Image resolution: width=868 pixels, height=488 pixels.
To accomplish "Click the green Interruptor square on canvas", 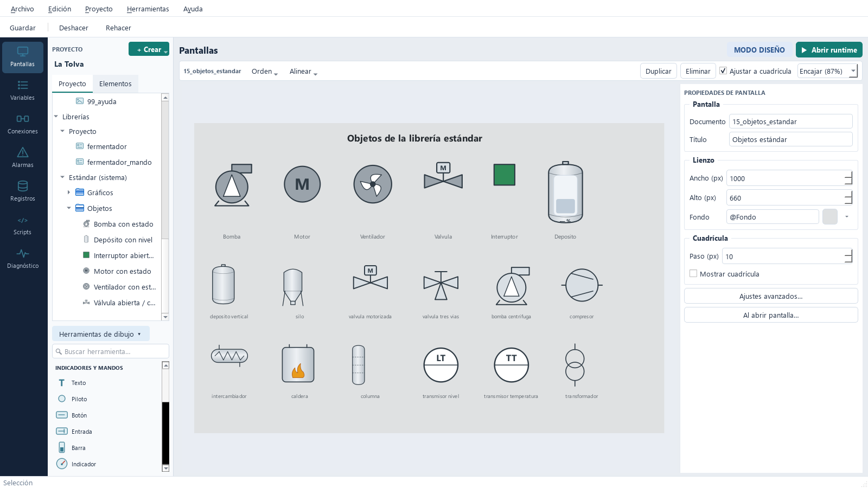I will [505, 175].
